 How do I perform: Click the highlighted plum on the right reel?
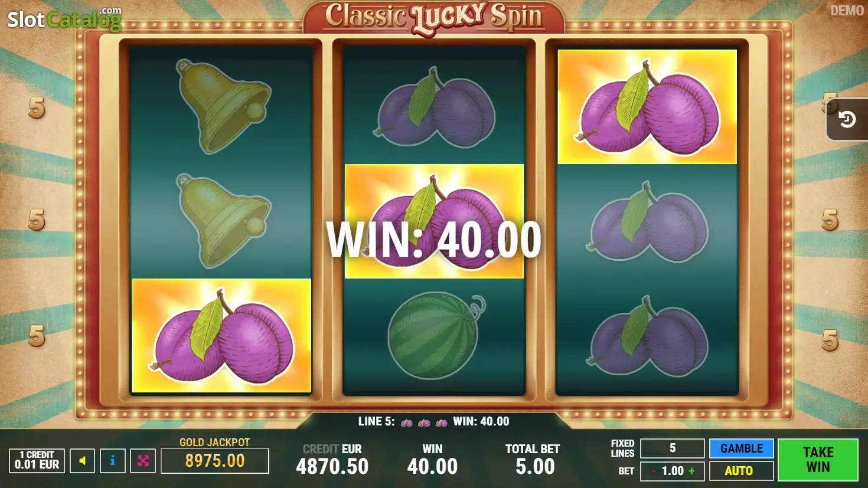[x=647, y=107]
